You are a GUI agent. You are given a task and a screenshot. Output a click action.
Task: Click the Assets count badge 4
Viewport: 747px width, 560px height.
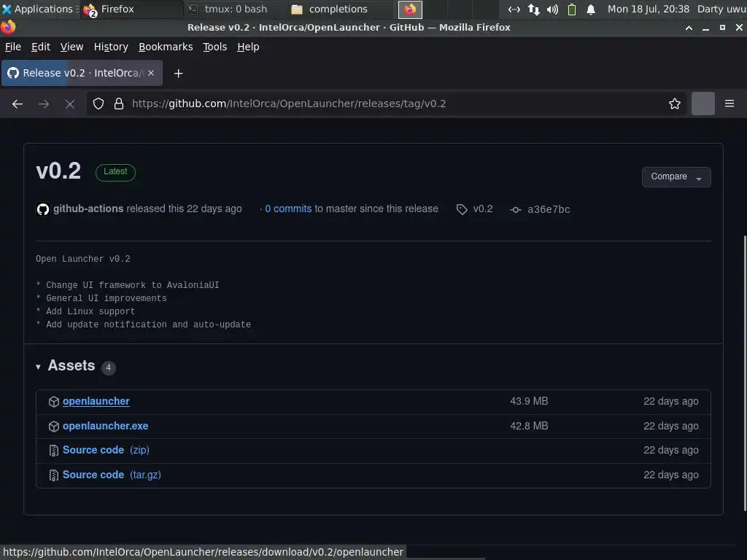pyautogui.click(x=108, y=367)
